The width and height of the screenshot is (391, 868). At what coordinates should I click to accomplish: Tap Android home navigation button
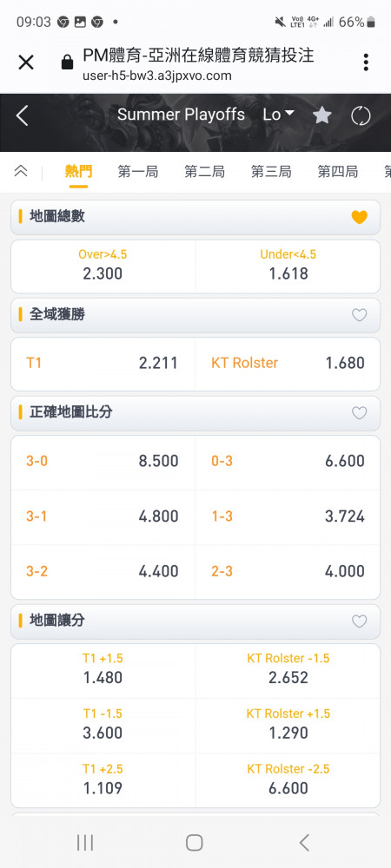pos(194,843)
